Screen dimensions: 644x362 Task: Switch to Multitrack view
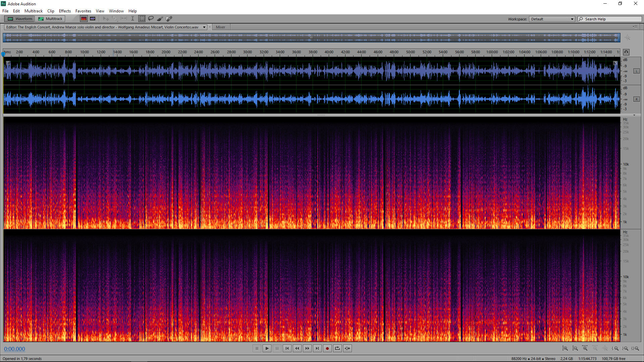coord(50,19)
